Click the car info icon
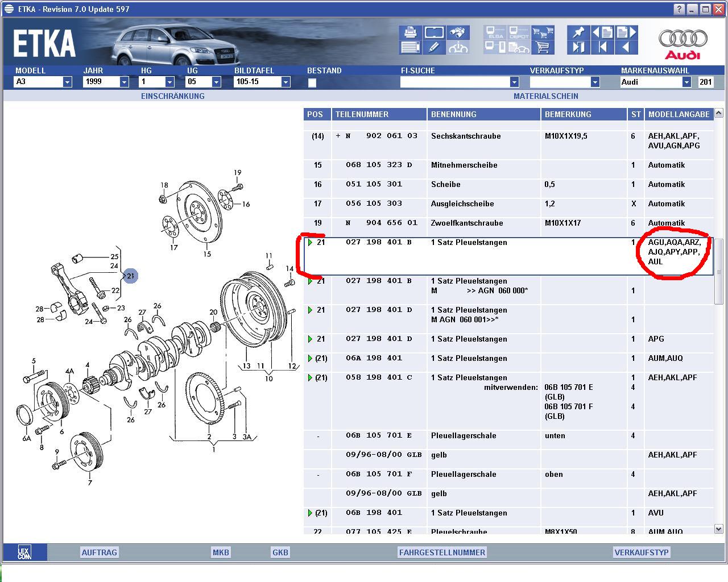This screenshot has width=728, height=582. coord(457,47)
